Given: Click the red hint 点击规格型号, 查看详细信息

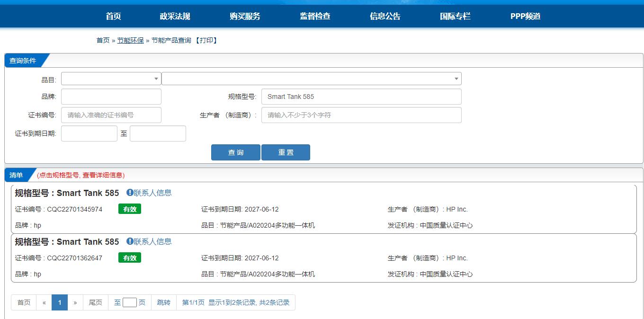Looking at the screenshot, I should pyautogui.click(x=81, y=175).
